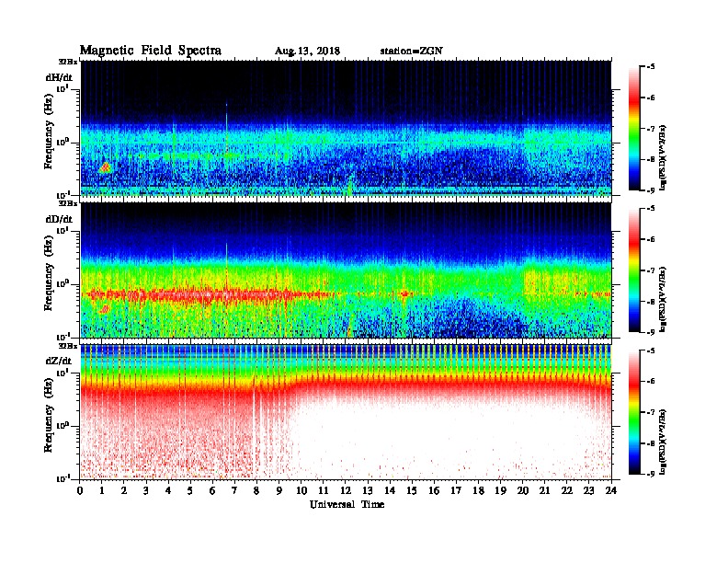Click hour "3" on the Universal Time axis
728x563 pixels.
[x=146, y=490]
